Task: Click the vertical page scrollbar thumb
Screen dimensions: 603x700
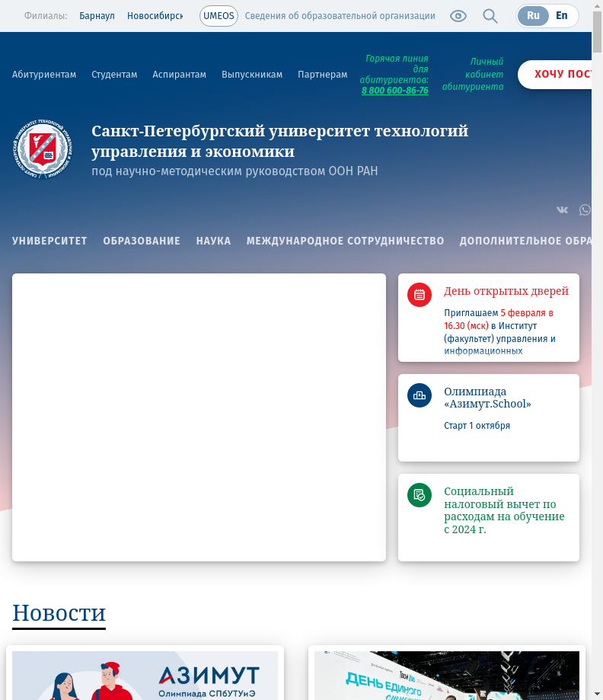Action: [x=597, y=32]
